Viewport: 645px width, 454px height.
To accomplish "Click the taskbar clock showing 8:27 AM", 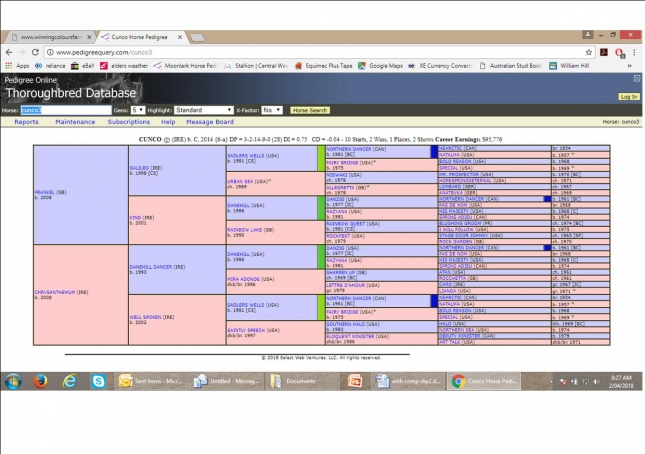I will click(621, 382).
